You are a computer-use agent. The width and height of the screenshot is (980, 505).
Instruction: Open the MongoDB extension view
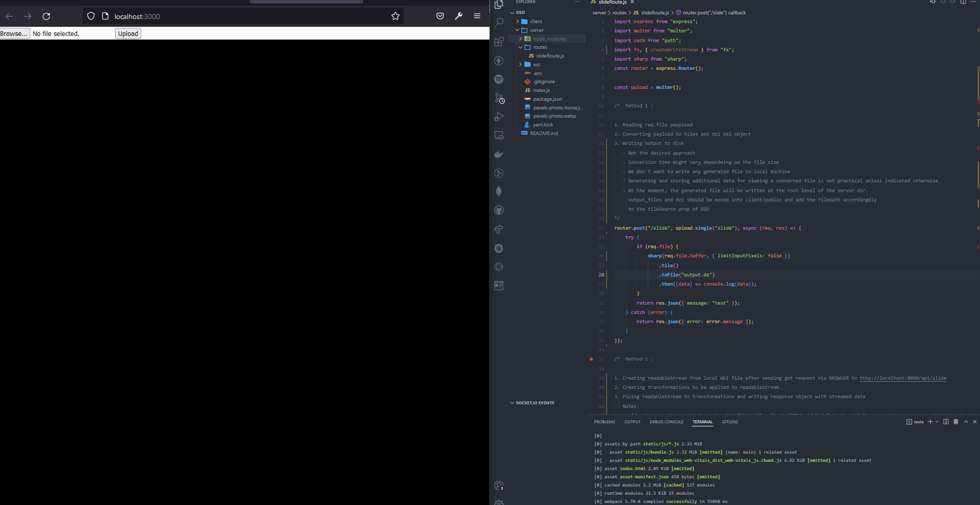(x=499, y=192)
